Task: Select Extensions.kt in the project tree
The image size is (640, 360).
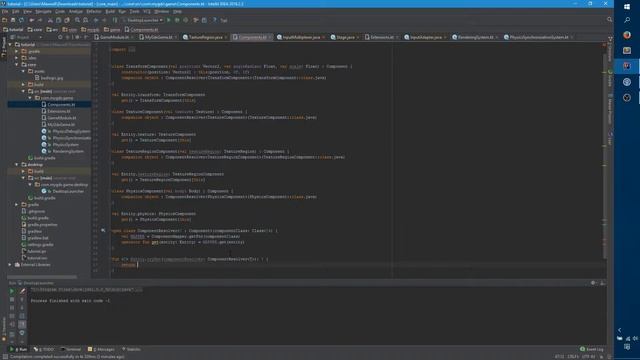Action: pos(56,111)
